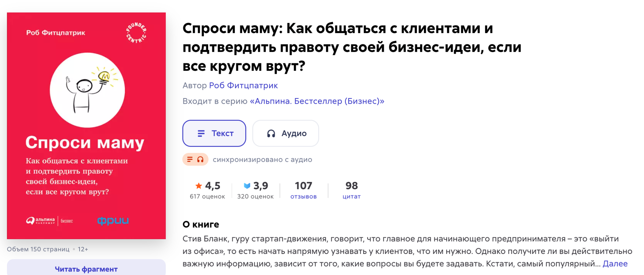The width and height of the screenshot is (644, 275).
Task: Click the book cover thumbnail
Action: point(86,126)
